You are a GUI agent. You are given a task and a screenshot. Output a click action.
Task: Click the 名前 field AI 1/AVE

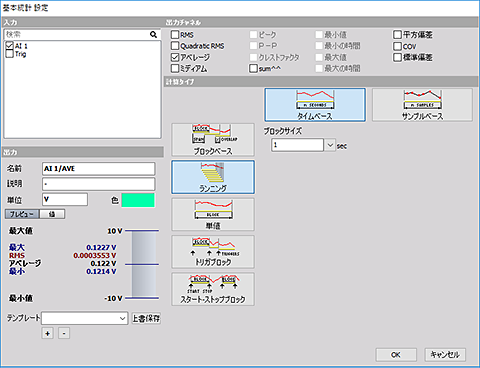(x=99, y=169)
